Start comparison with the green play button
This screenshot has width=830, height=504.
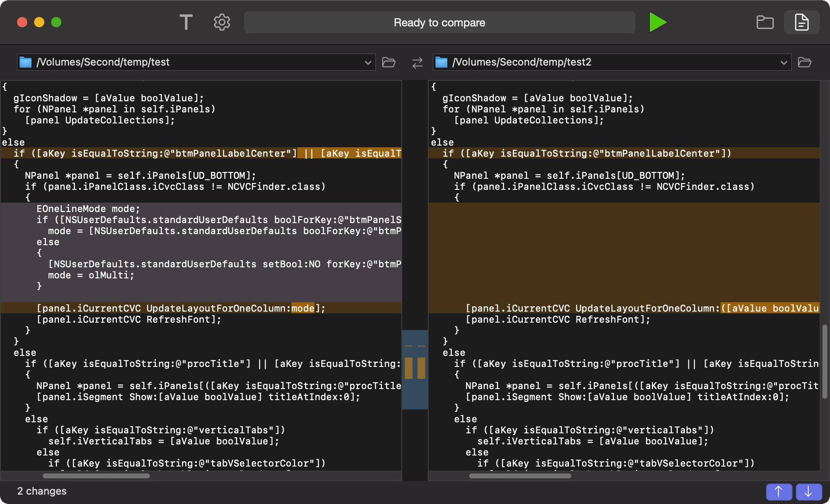657,22
